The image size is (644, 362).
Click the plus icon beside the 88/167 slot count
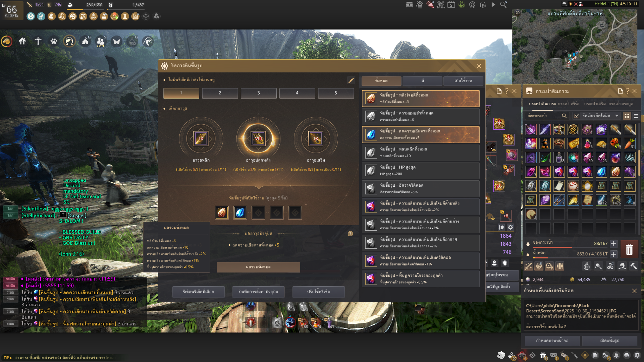(613, 244)
